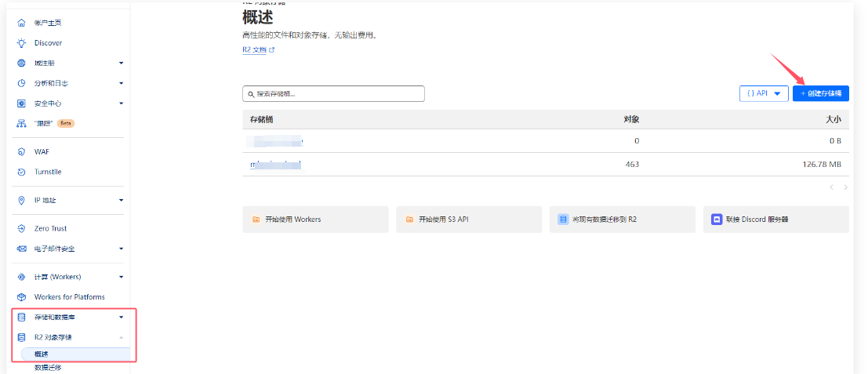
Task: Click the 0 B size value
Action: [x=835, y=141]
